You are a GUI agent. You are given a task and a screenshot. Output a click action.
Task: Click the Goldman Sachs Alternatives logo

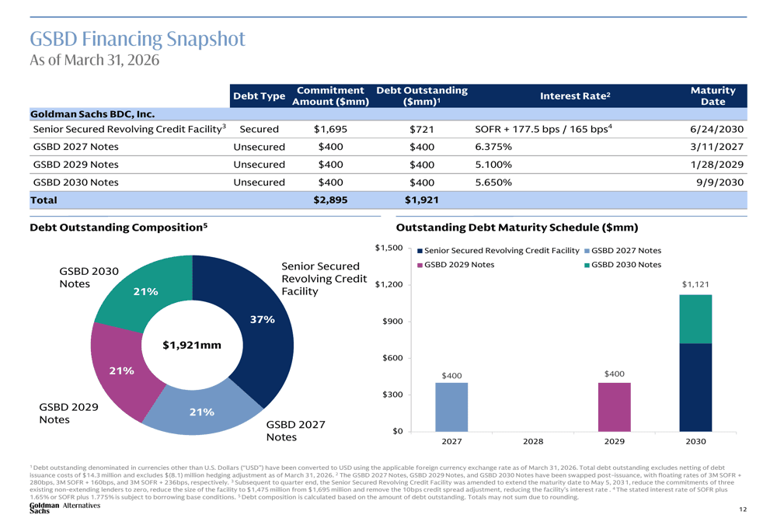pyautogui.click(x=65, y=508)
